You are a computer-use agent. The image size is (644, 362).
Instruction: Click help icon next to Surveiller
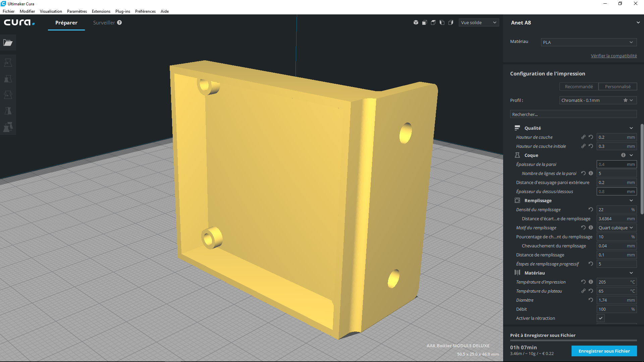click(x=119, y=22)
